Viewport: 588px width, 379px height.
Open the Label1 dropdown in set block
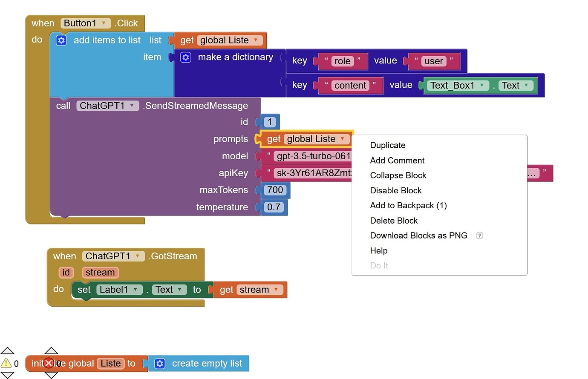135,290
